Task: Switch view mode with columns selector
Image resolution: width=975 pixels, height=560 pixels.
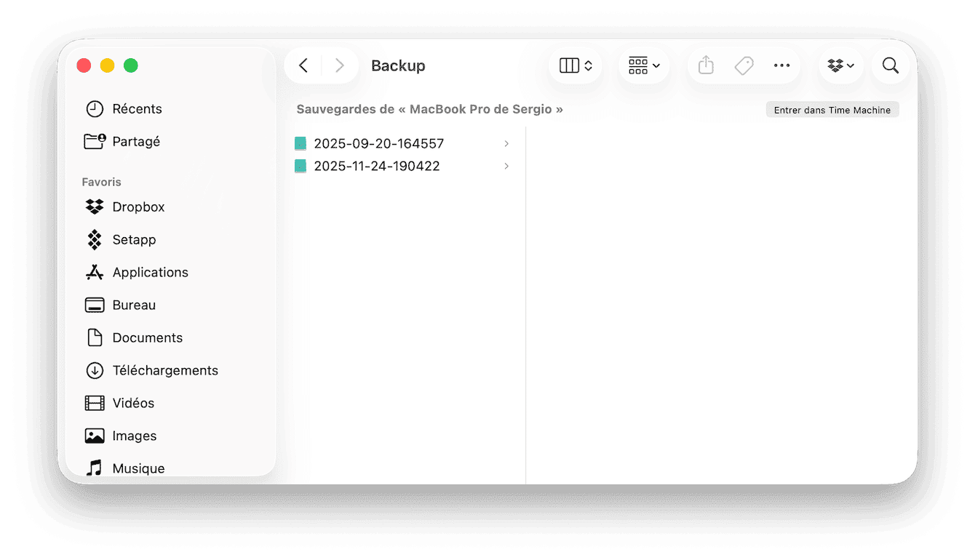Action: pyautogui.click(x=576, y=65)
